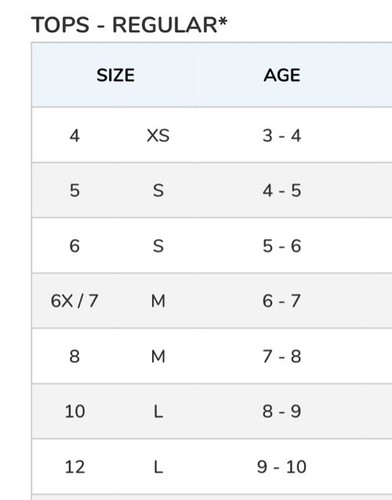Click the 6X / 7 size cell
The width and height of the screenshot is (392, 500).
75,301
